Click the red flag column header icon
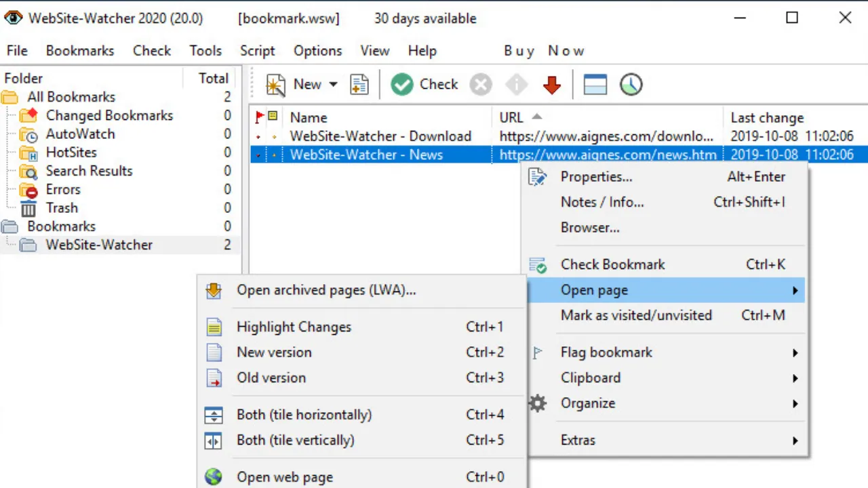Viewport: 868px width, 488px height. click(259, 117)
